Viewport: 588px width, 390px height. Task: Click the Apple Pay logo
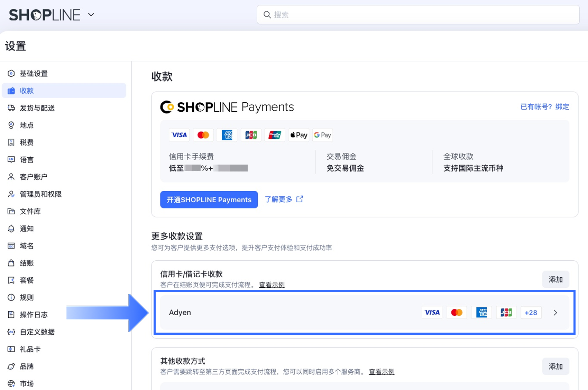[x=299, y=135]
